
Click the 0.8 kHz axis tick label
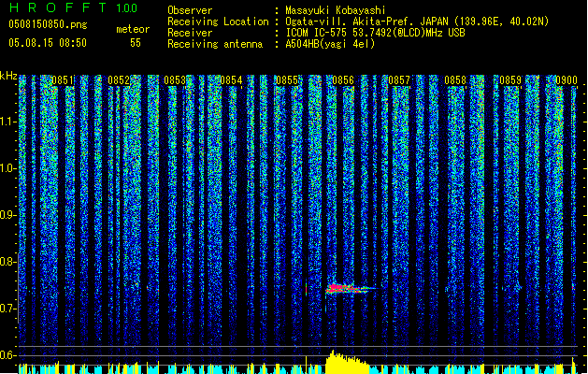tap(7, 262)
